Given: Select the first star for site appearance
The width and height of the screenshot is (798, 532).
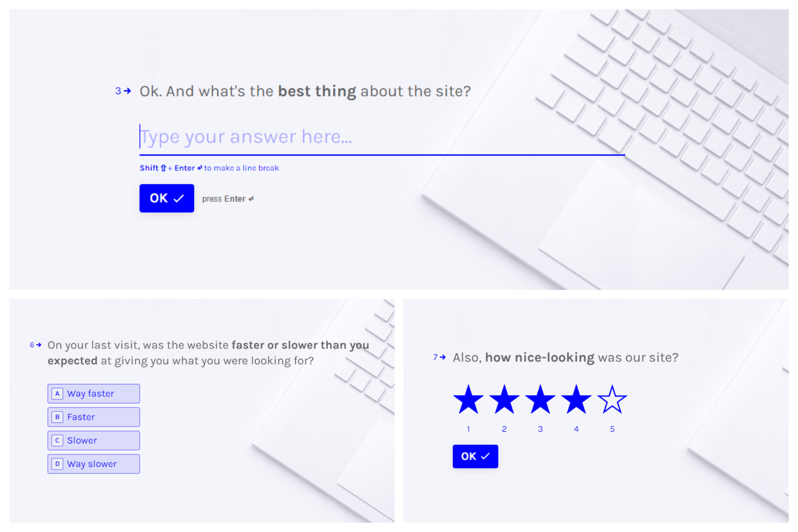Looking at the screenshot, I should coord(469,400).
